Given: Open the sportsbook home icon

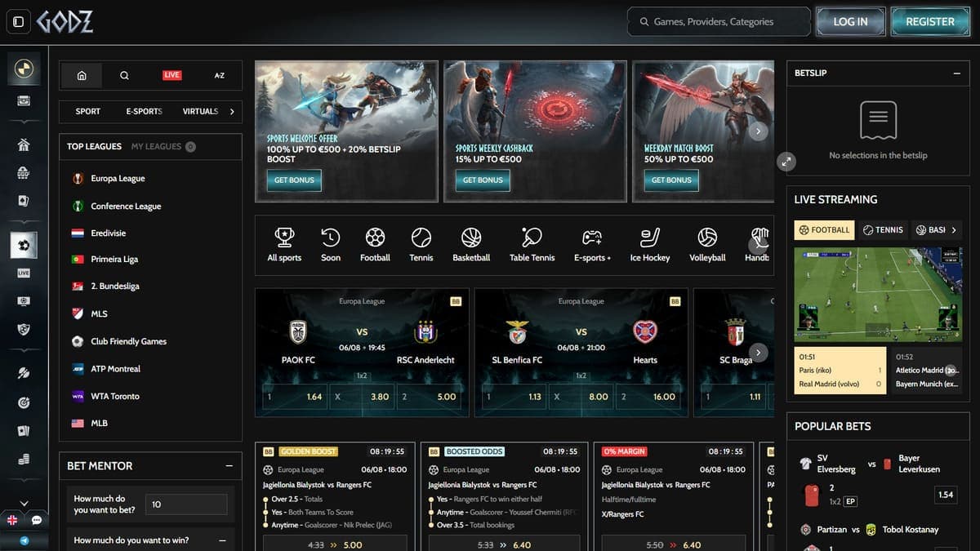Looking at the screenshot, I should 82,75.
